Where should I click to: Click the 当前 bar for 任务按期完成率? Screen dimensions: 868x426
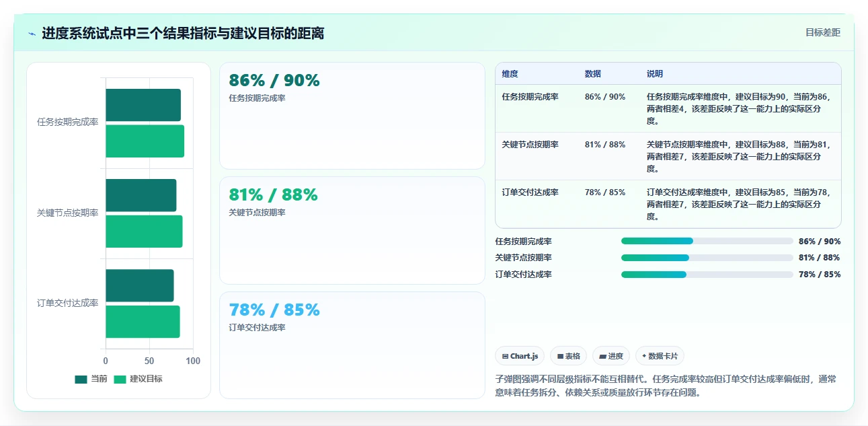(143, 105)
